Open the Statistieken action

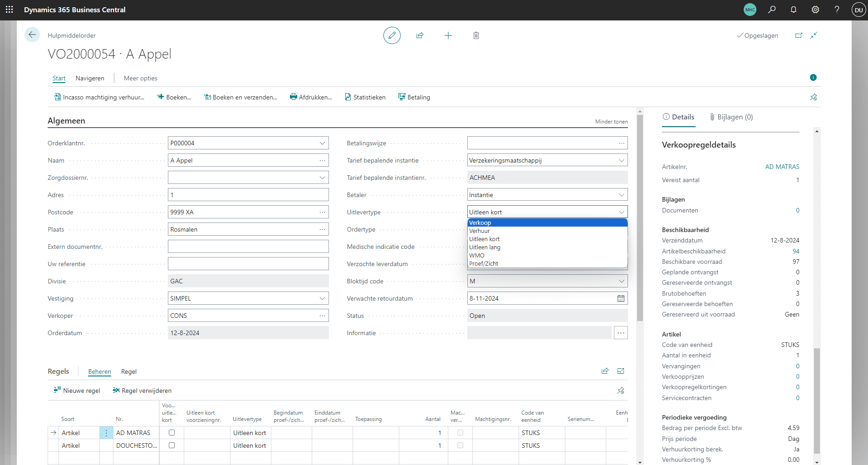pos(365,97)
